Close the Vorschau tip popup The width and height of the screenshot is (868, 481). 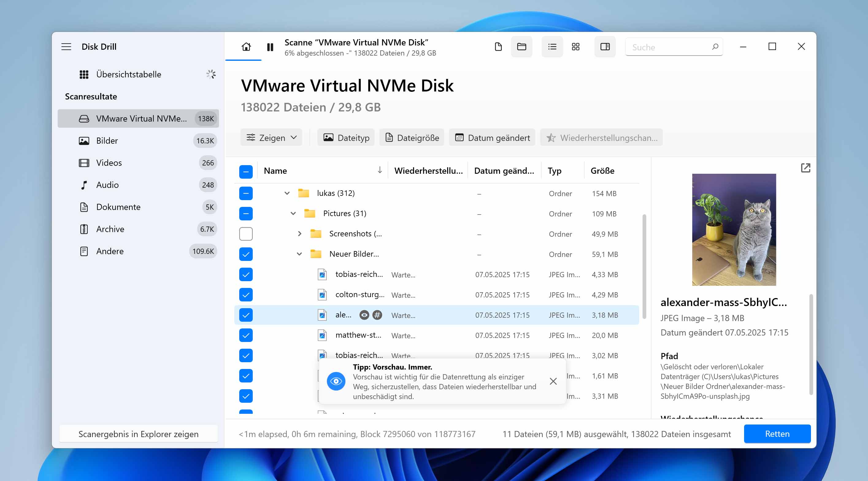click(x=553, y=381)
